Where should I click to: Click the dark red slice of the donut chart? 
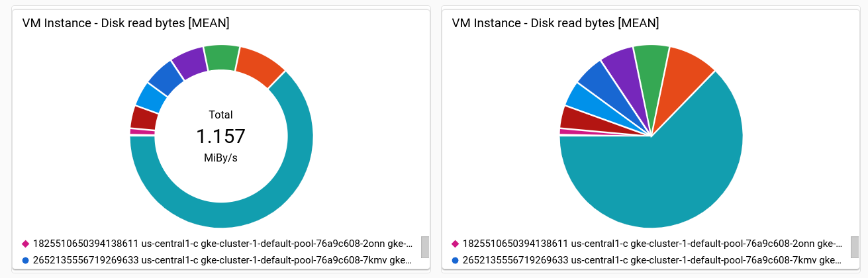coord(144,118)
